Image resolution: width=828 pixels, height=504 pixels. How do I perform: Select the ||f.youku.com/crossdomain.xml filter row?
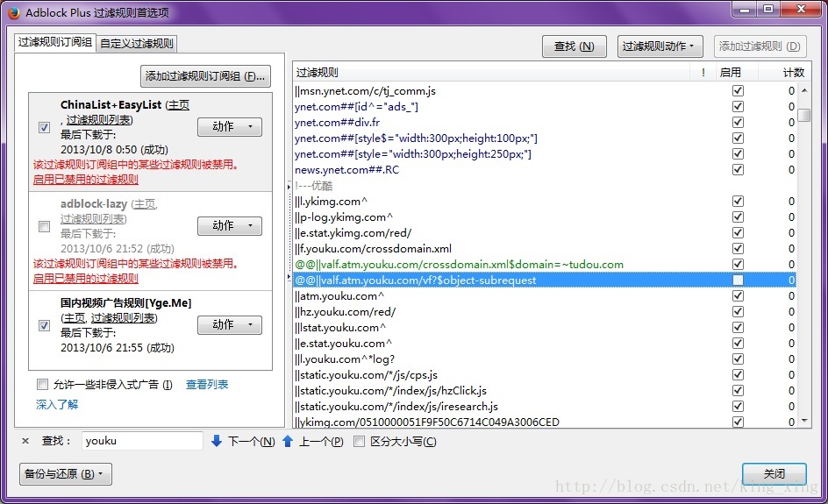point(544,249)
